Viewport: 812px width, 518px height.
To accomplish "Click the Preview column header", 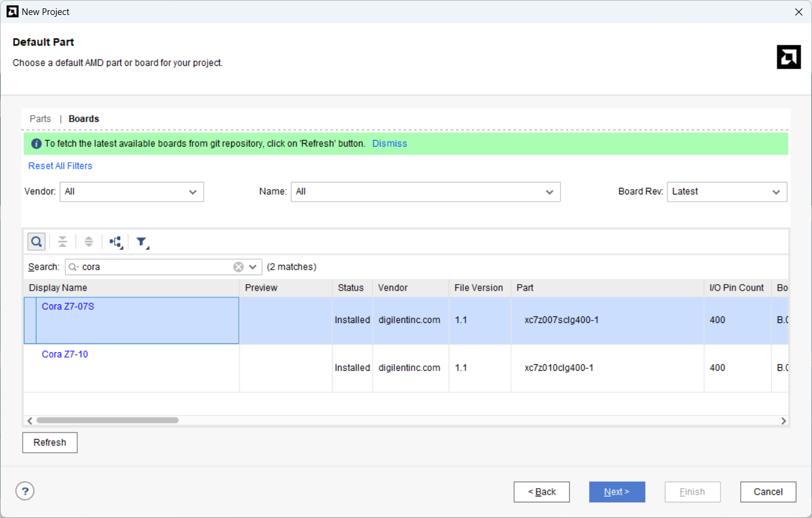I will tap(286, 288).
